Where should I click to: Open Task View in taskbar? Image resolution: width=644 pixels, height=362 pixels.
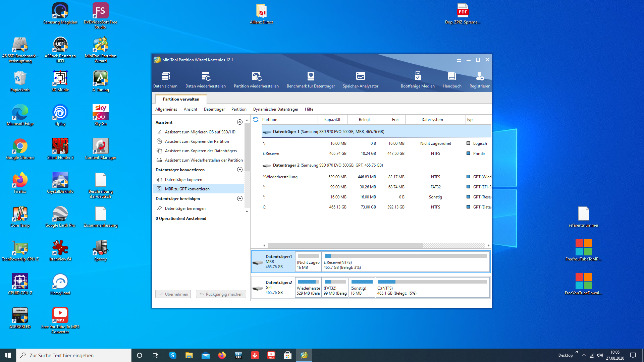click(156, 355)
